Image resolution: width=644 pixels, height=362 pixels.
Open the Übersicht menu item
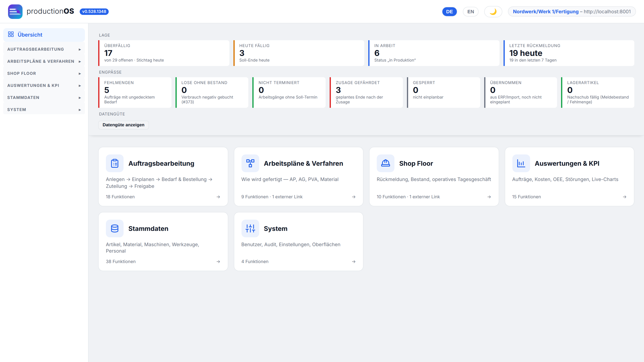click(x=44, y=35)
